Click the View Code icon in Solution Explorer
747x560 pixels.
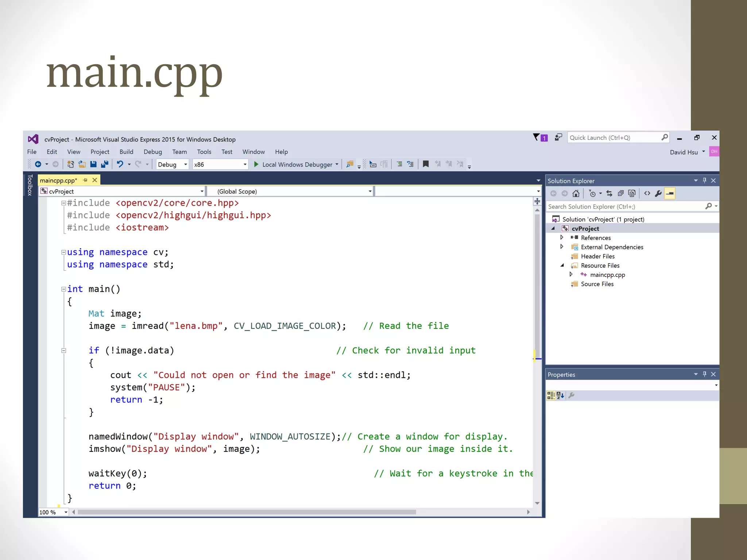647,194
